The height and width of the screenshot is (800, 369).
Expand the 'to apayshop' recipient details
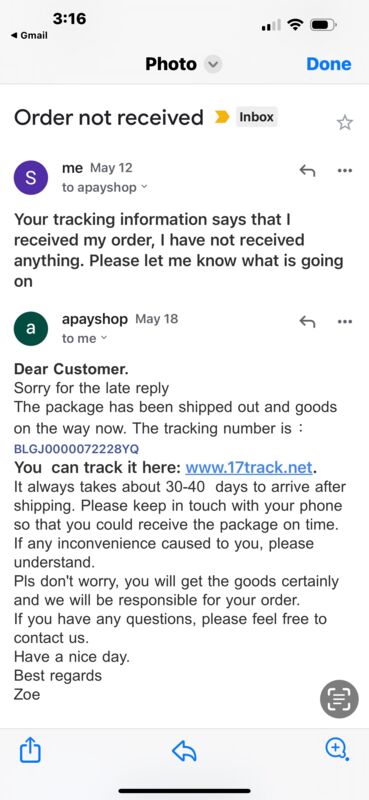tap(105, 187)
